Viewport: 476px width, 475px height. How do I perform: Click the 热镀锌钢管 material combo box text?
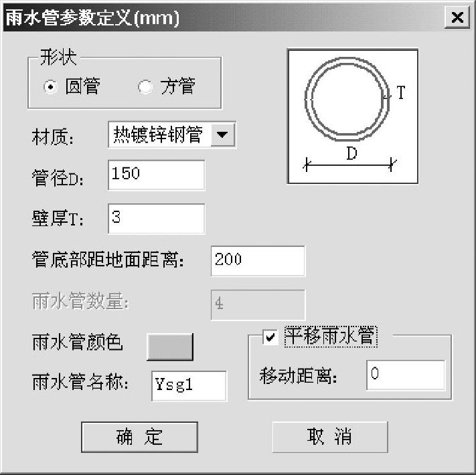tap(159, 136)
